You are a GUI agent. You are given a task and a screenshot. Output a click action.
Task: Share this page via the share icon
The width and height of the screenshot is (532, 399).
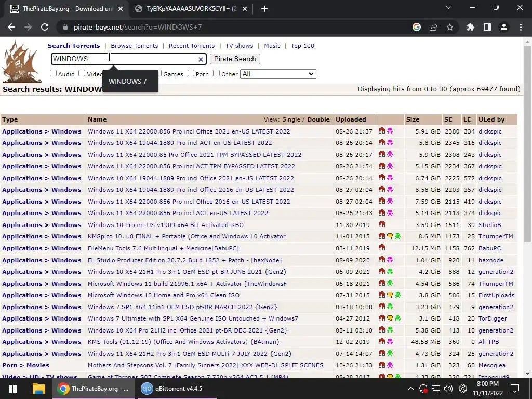click(433, 27)
